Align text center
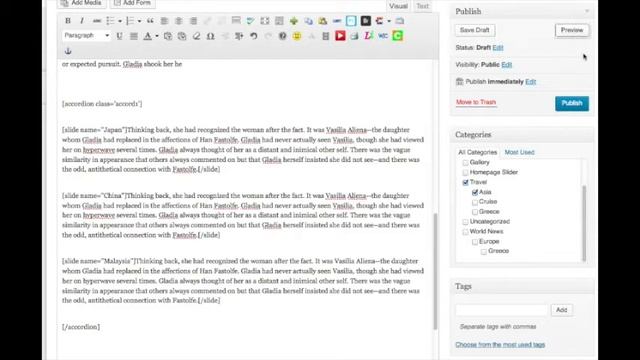Screen dimensions: 640x360 click(x=179, y=21)
